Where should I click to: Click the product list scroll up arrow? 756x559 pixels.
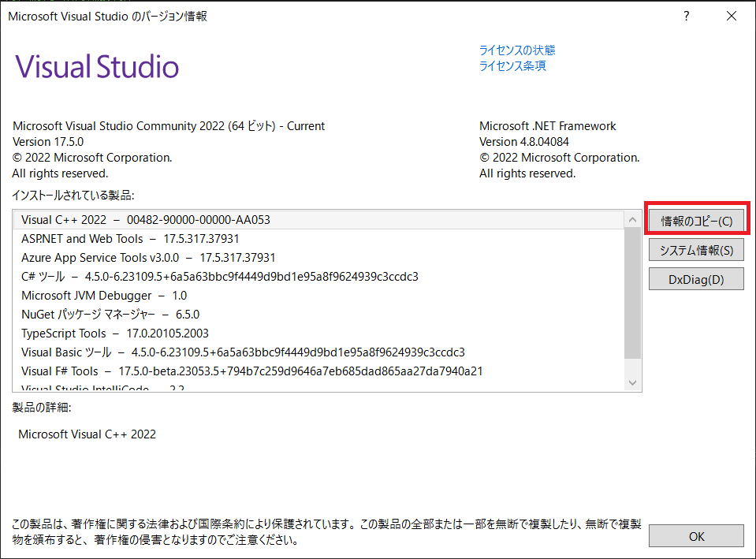pos(632,220)
